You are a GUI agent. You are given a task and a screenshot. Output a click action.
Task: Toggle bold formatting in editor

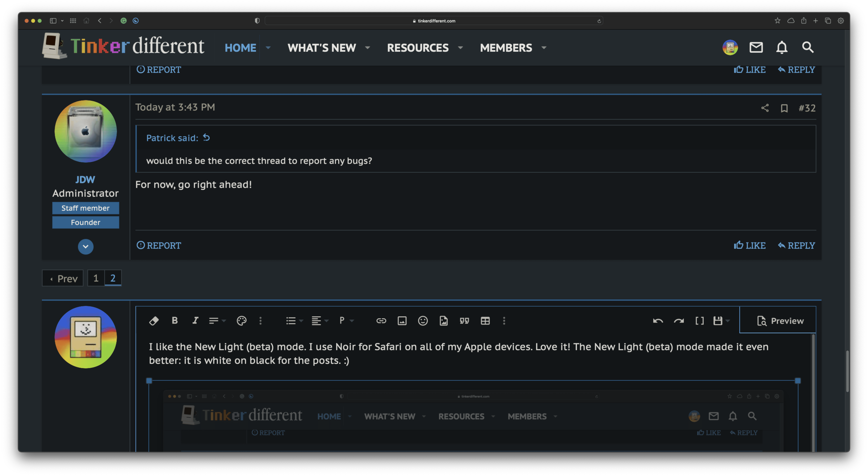(x=175, y=320)
